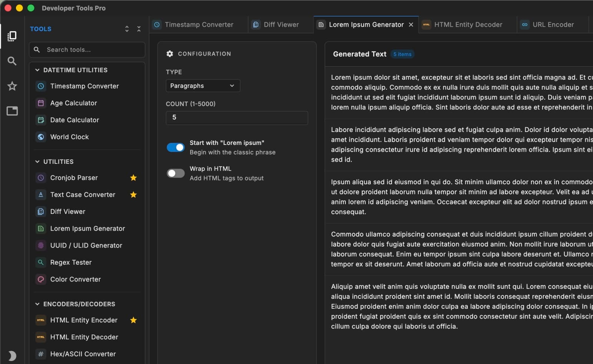Click the Timestamp Converter clock icon in sidebar
The height and width of the screenshot is (364, 593).
pyautogui.click(x=41, y=86)
